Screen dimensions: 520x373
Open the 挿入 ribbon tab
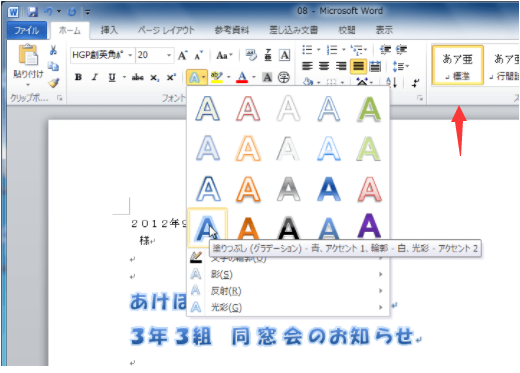coord(109,30)
